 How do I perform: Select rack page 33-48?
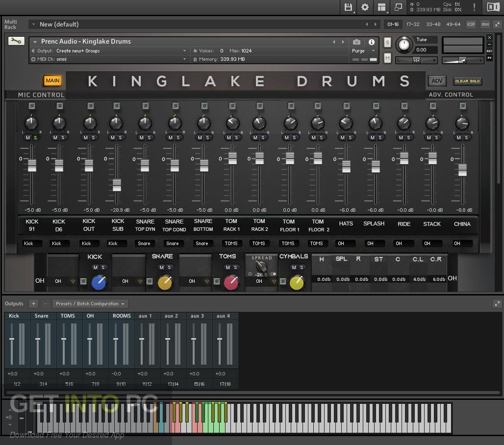pos(433,24)
